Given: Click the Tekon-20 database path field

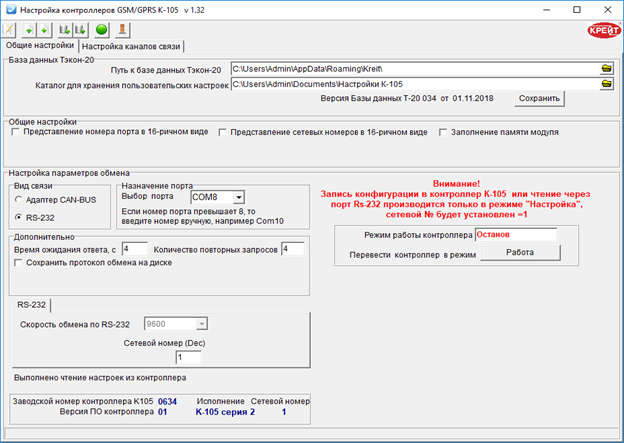Looking at the screenshot, I should coord(415,69).
